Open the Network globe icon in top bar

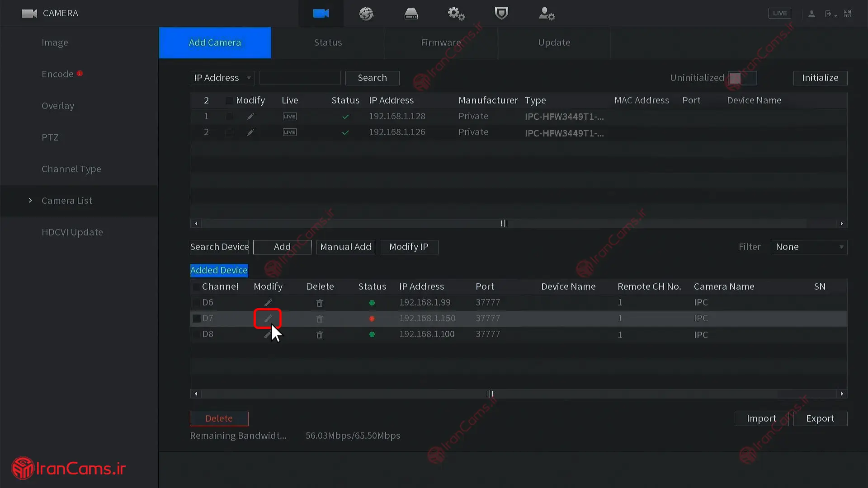coord(366,14)
